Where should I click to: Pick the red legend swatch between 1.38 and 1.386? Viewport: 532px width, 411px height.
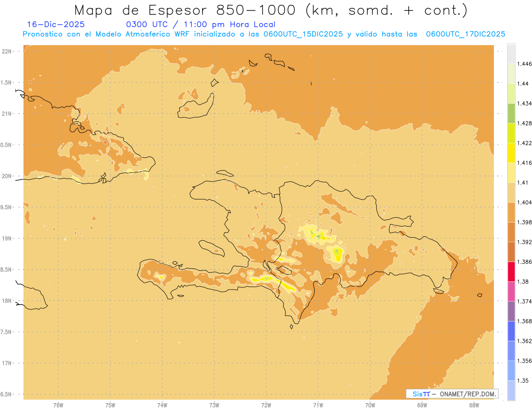(x=511, y=271)
